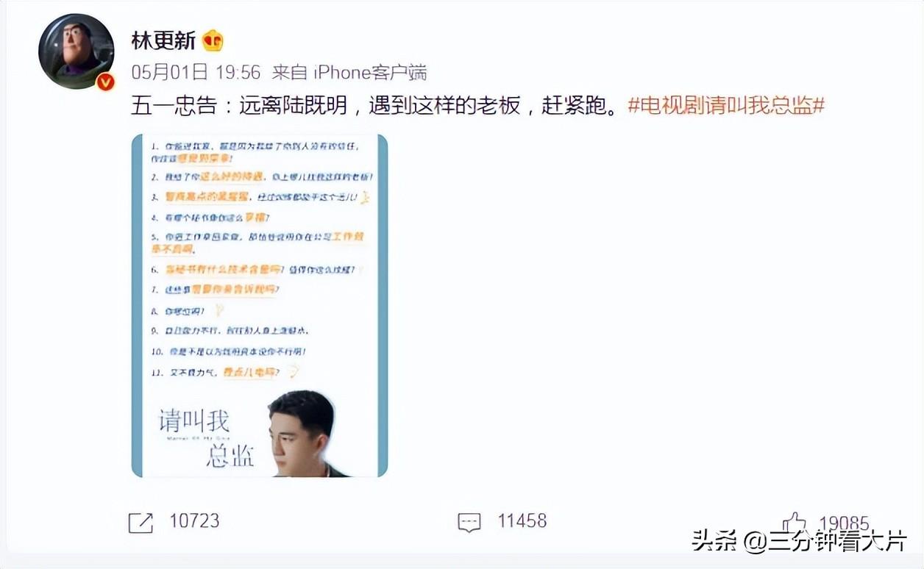Click the 05月01日 19:56 timestamp
Viewport: 924px width, 569px height.
click(x=196, y=72)
